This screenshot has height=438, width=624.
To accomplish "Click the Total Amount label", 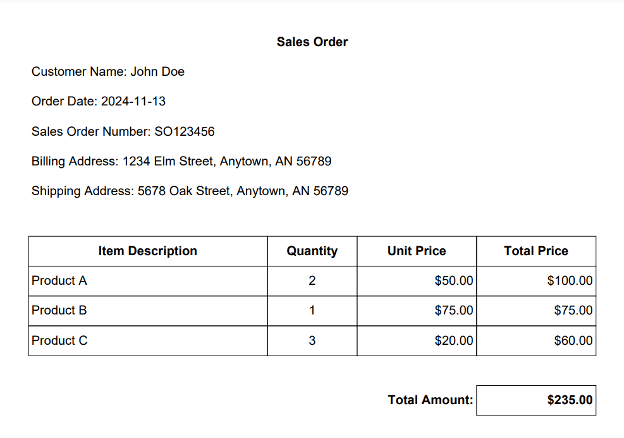I will point(430,400).
